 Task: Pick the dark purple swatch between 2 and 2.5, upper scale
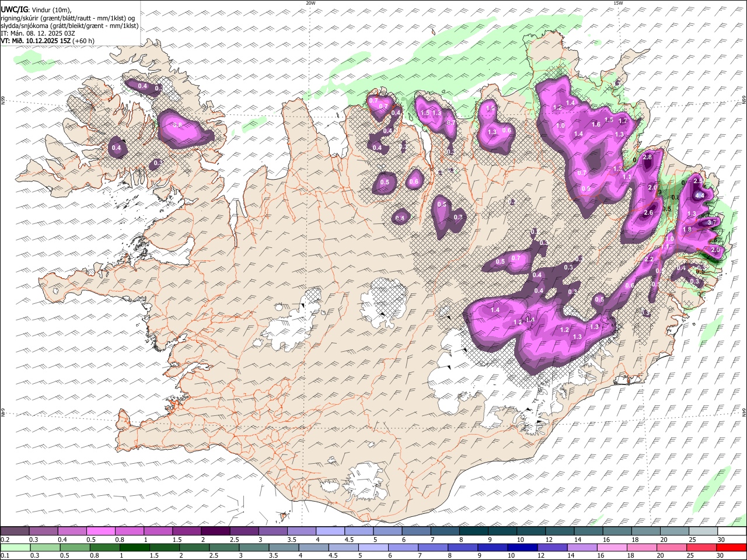point(215,531)
